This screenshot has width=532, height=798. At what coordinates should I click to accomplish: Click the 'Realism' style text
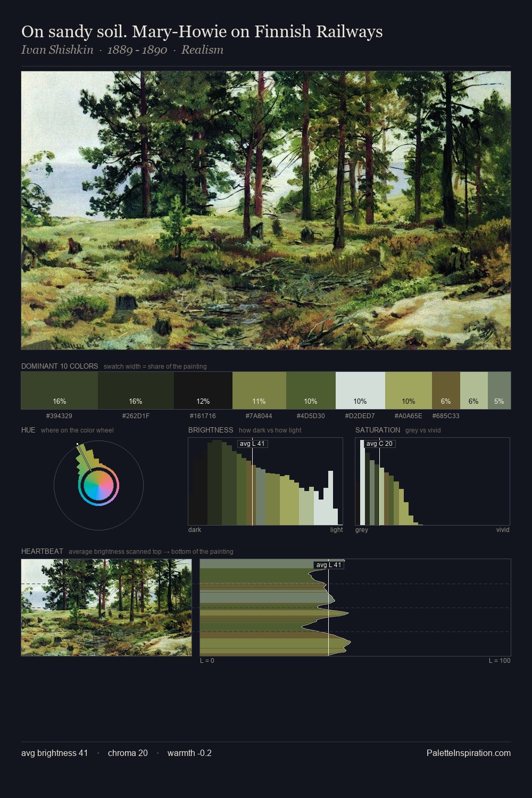tap(202, 50)
